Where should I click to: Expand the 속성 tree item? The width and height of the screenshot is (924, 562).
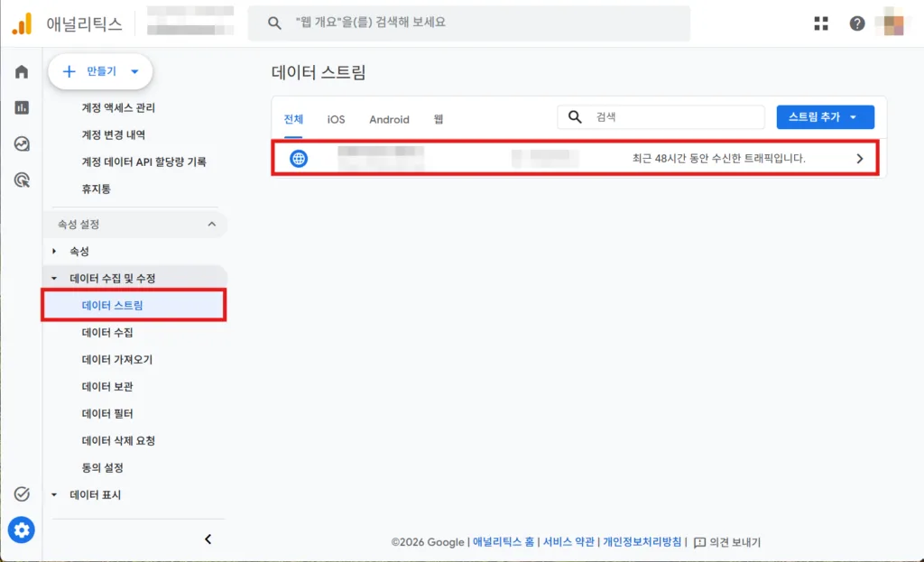(54, 252)
